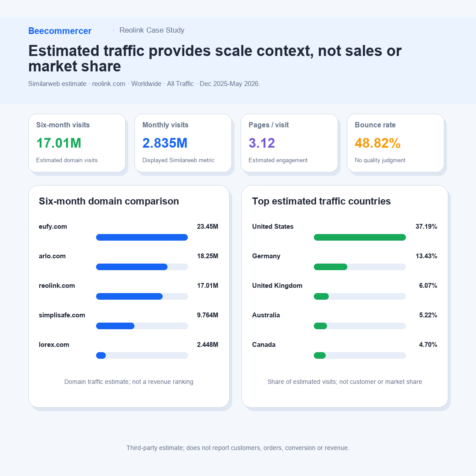476x476 pixels.
Task: Click the United States row label
Action: pyautogui.click(x=273, y=227)
